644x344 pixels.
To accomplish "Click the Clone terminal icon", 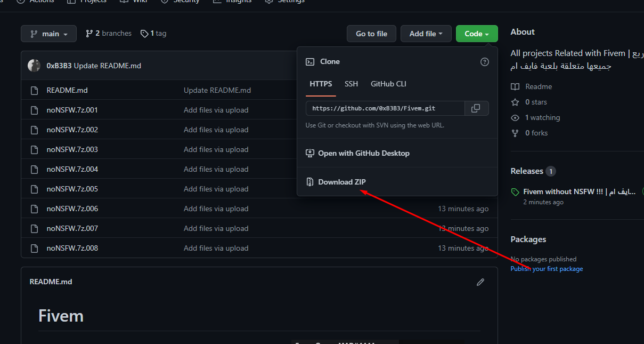I will click(x=310, y=62).
